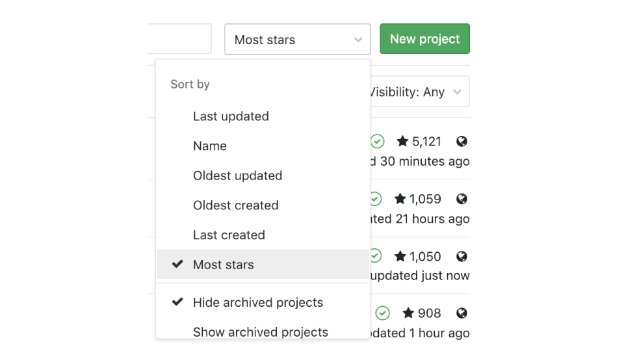The image size is (624, 364).
Task: Click the star icon beside 908
Action: pyautogui.click(x=408, y=313)
